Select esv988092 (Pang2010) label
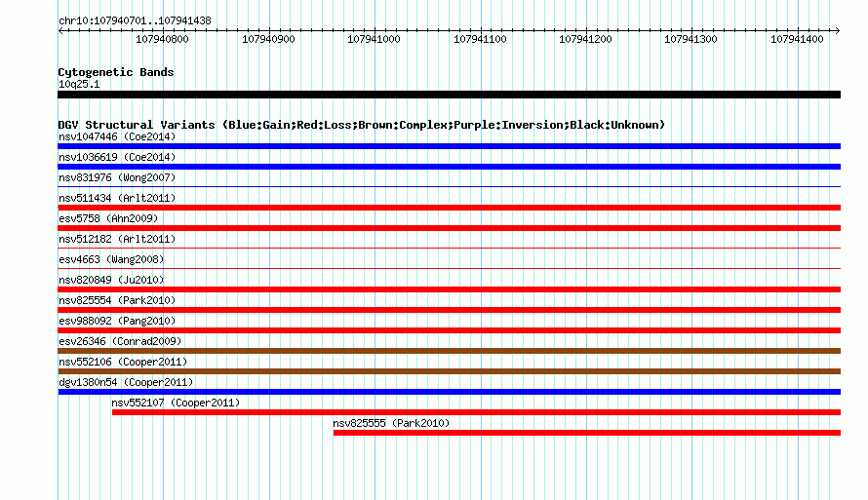868x500 pixels. 117,321
